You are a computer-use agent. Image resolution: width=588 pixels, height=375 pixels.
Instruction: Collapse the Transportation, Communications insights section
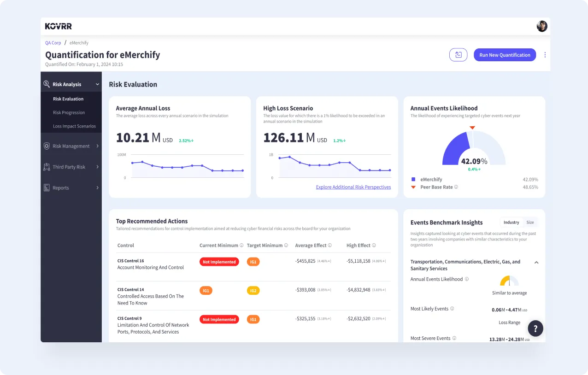coord(536,262)
